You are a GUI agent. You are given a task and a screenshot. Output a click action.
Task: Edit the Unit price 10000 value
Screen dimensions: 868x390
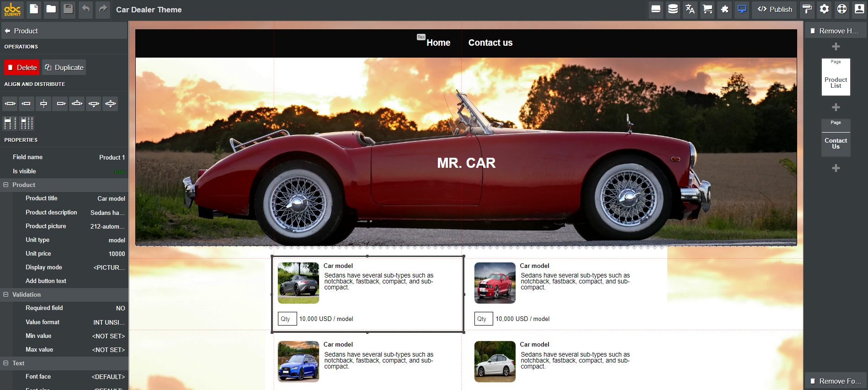click(117, 254)
